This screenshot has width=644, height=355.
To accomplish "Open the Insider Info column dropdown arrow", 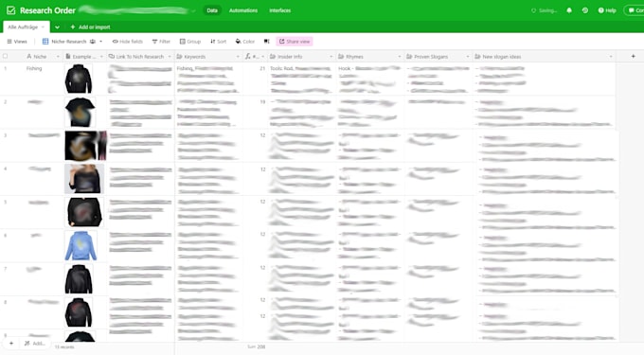I will click(331, 57).
